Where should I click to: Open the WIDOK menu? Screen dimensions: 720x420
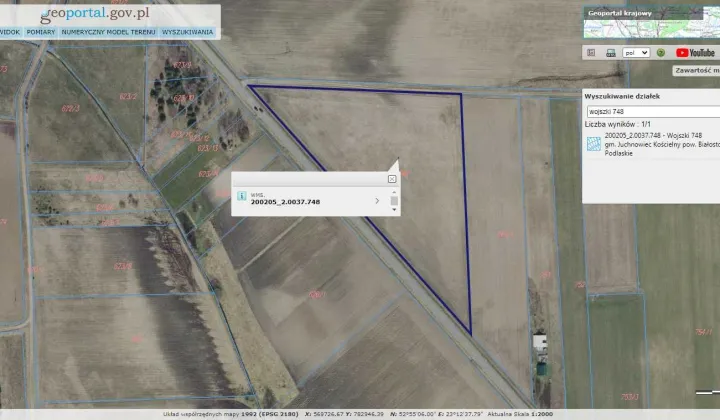(10, 32)
